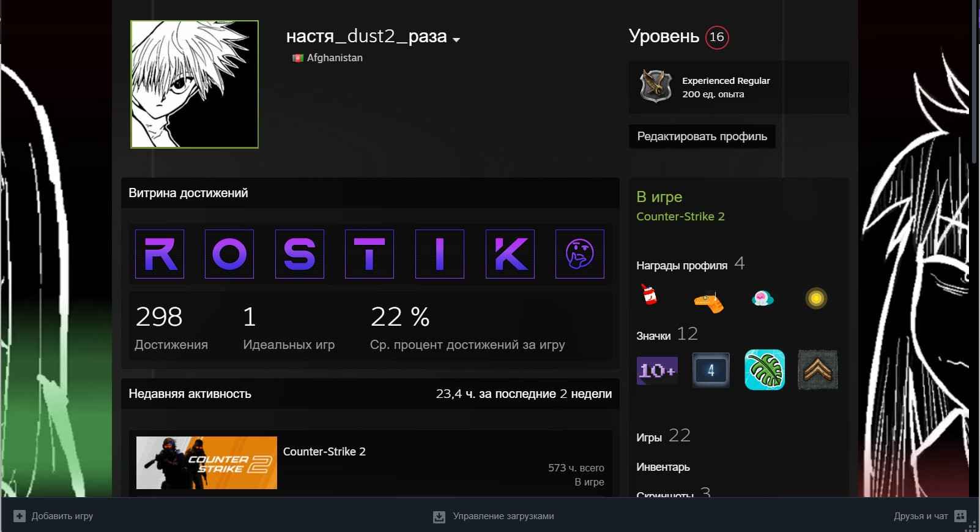Expand the dropdown arrow beside the username
Screen dimensions: 980x532
pyautogui.click(x=456, y=40)
